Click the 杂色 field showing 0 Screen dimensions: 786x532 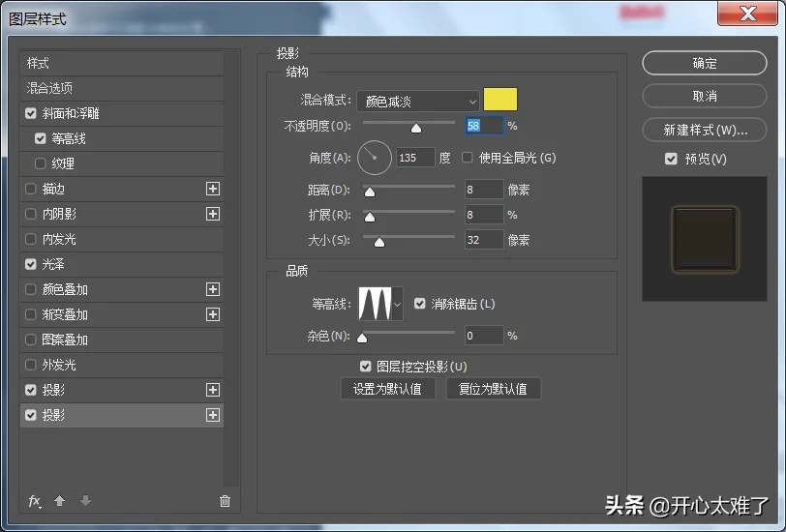tap(484, 335)
